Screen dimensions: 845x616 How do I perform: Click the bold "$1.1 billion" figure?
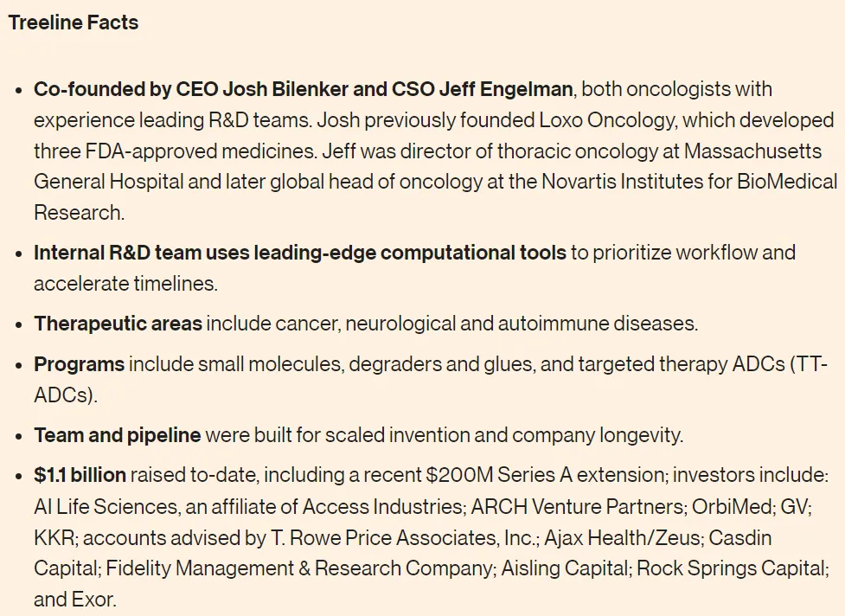[80, 475]
